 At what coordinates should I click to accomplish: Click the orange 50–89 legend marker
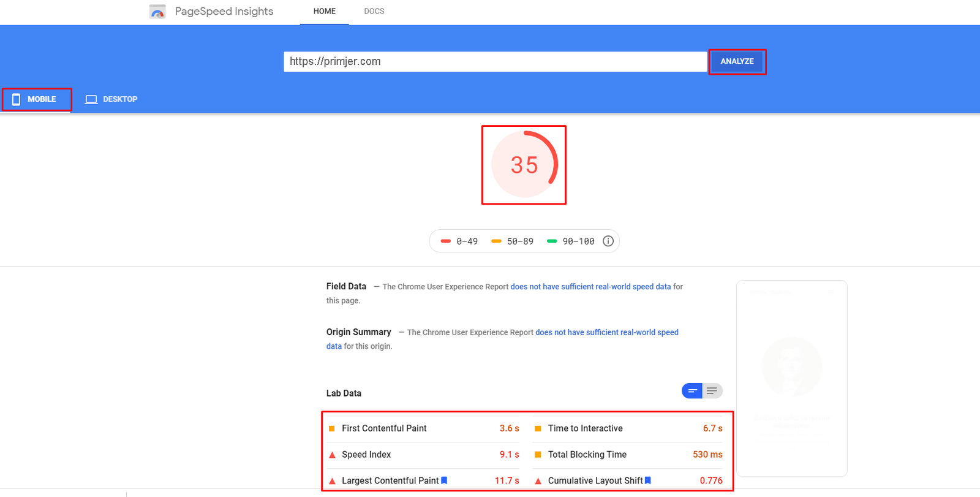coord(496,241)
